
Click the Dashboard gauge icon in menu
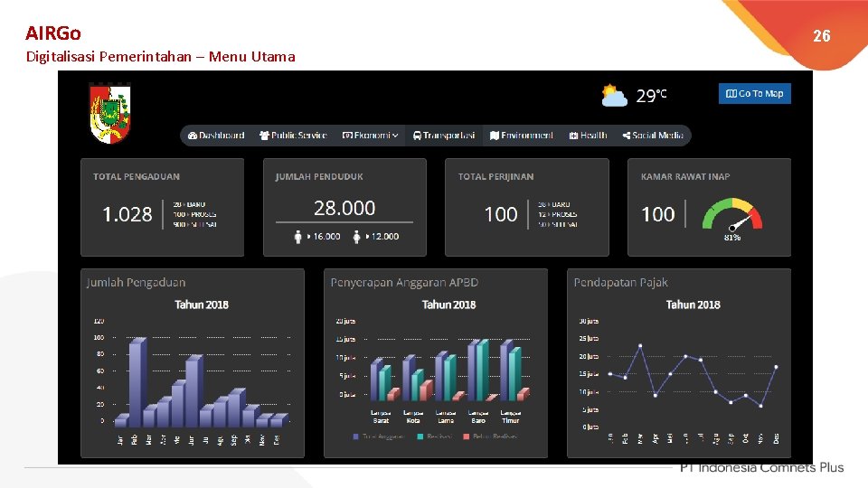192,136
